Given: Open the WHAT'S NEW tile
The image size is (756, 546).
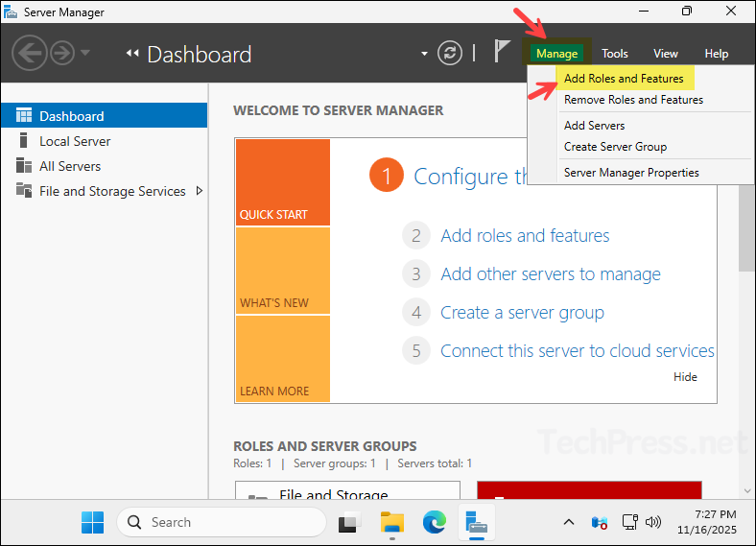Looking at the screenshot, I should (x=283, y=271).
